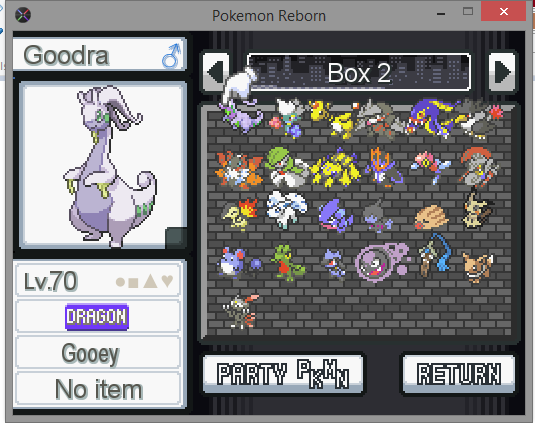Choose the Gardevoir sprite in the second row
This screenshot has width=535, height=423.
(287, 167)
